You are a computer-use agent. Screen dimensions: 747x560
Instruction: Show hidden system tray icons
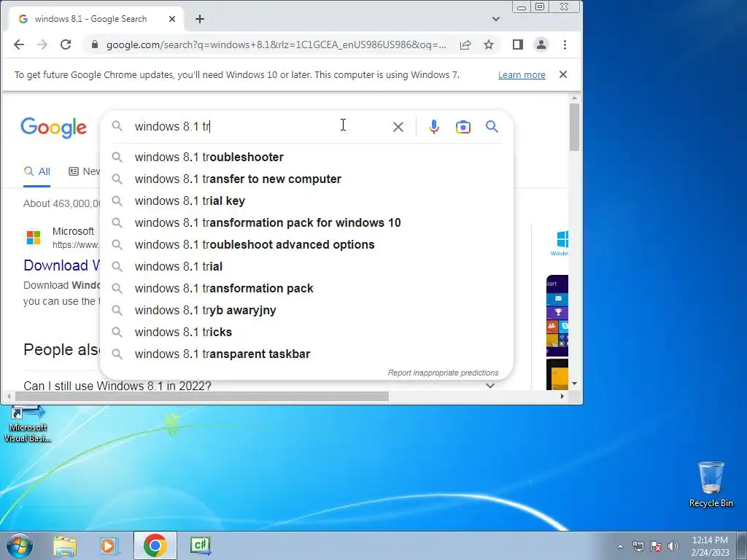[620, 546]
